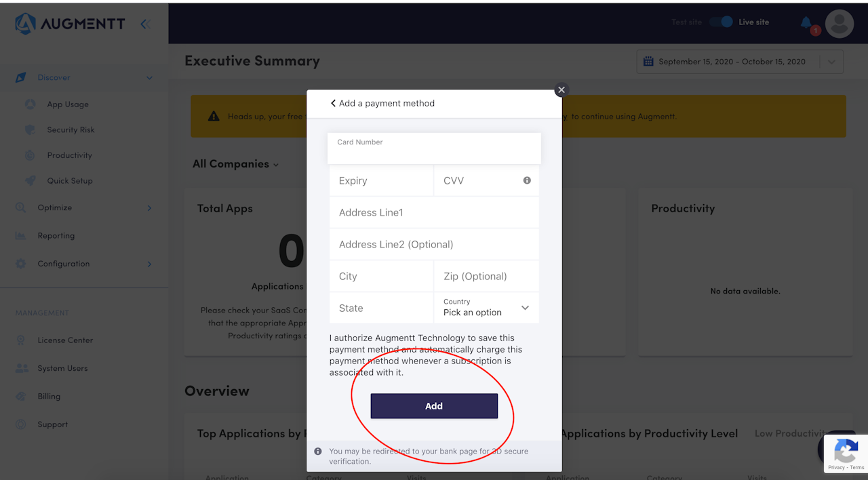Image resolution: width=868 pixels, height=480 pixels.
Task: Open App Usage in sidebar
Action: tap(68, 104)
